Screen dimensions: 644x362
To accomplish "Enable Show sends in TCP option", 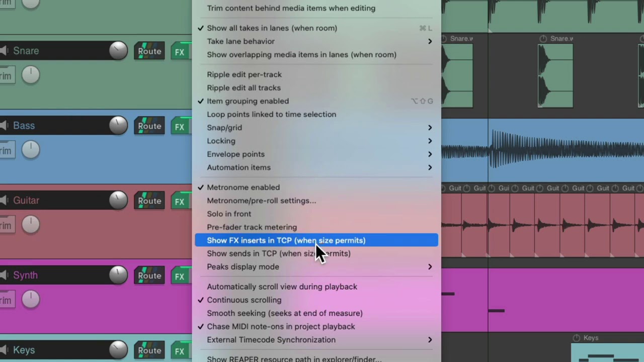I will pos(316,253).
